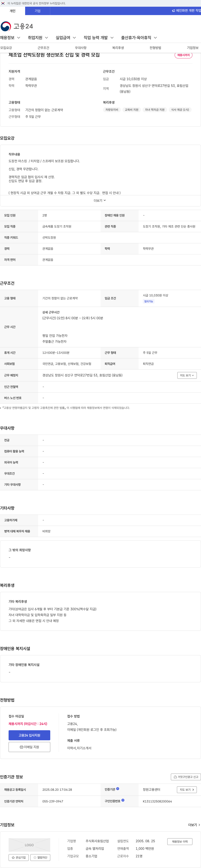This screenshot has width=201, height=868.
Task: Click the 이메일 지원 button
Action: [x=29, y=747]
